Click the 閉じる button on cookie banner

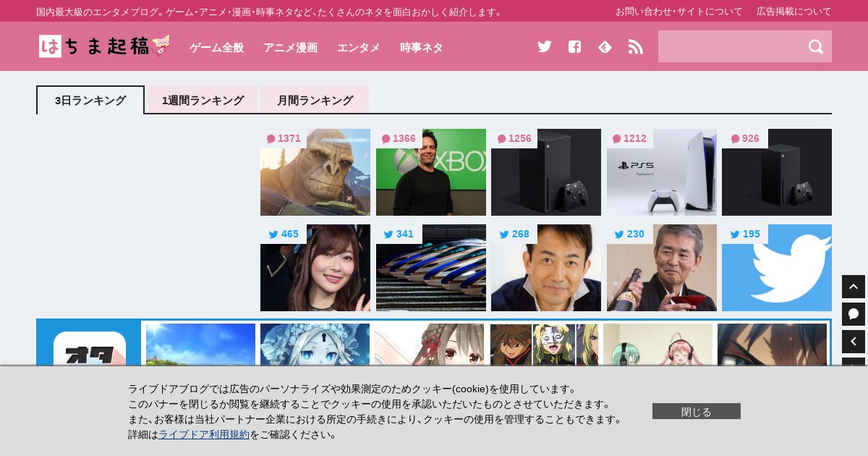(x=696, y=411)
